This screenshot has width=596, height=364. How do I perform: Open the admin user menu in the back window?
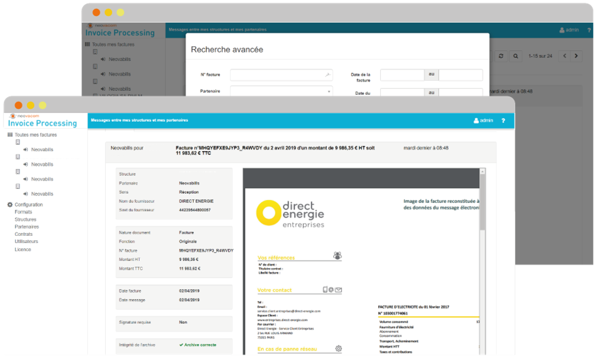coord(569,30)
